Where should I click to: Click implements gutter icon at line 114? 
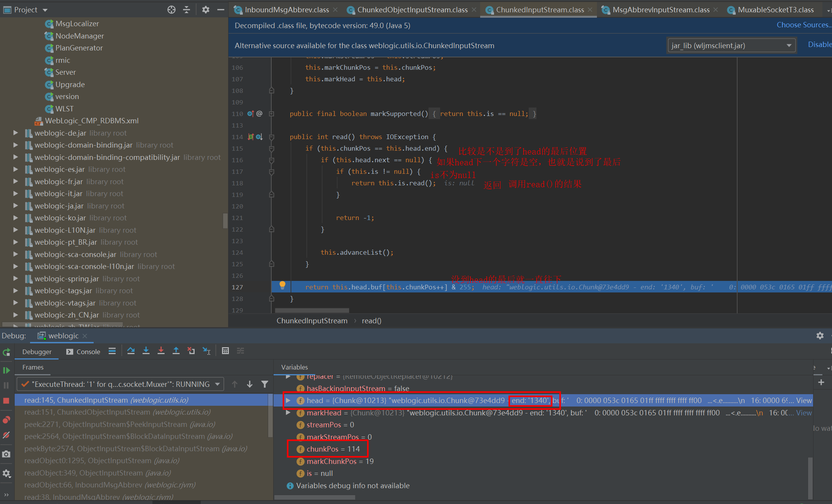click(x=250, y=137)
